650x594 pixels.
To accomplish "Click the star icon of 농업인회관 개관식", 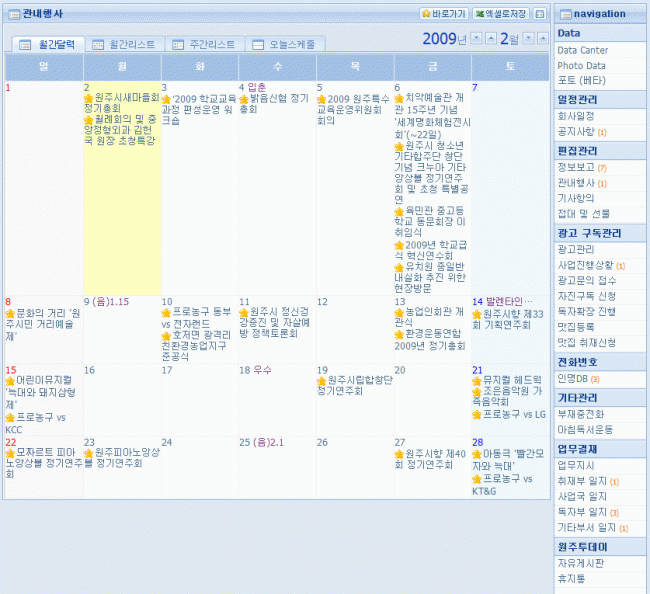I will [x=399, y=313].
